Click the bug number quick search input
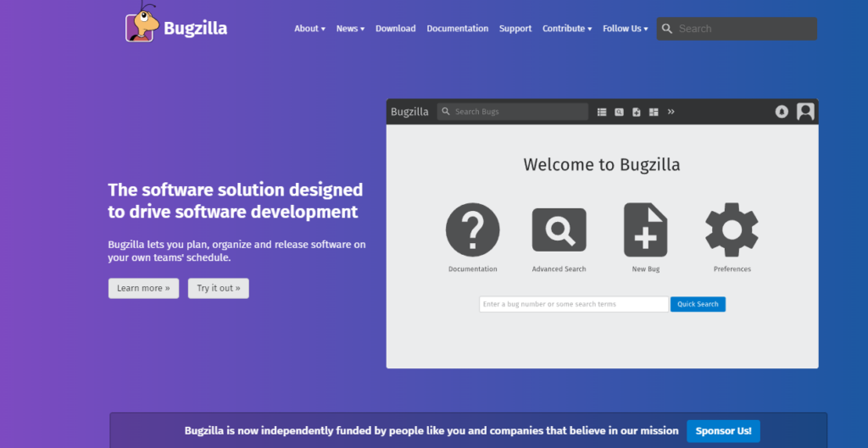This screenshot has height=448, width=868. [x=574, y=304]
